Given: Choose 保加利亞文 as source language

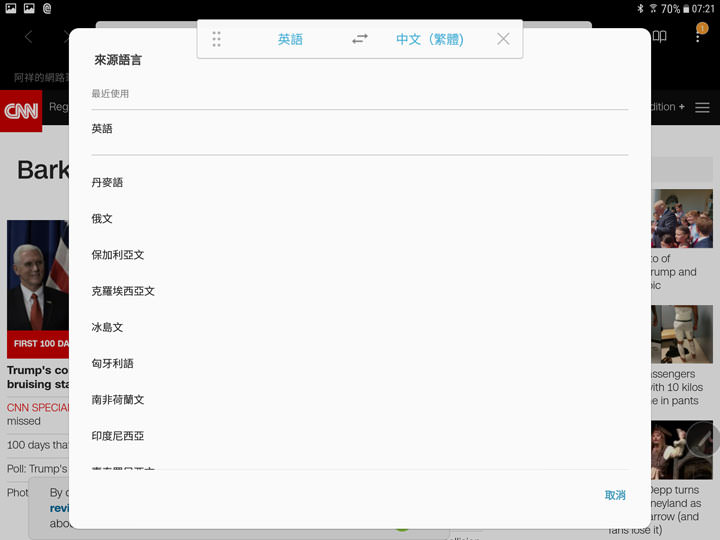Looking at the screenshot, I should click(360, 255).
